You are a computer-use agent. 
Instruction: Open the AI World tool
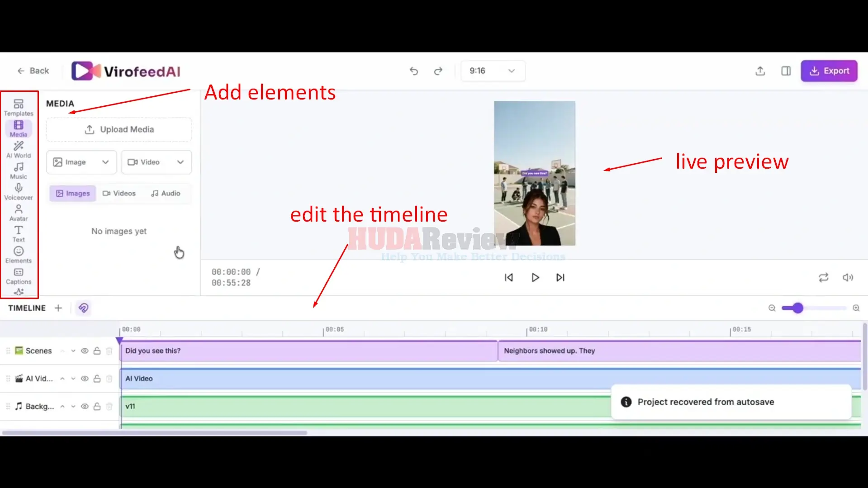coord(19,150)
